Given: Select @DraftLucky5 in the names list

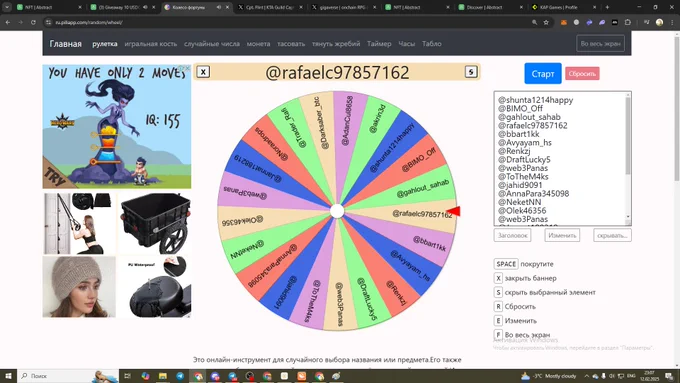Looking at the screenshot, I should click(x=524, y=160).
